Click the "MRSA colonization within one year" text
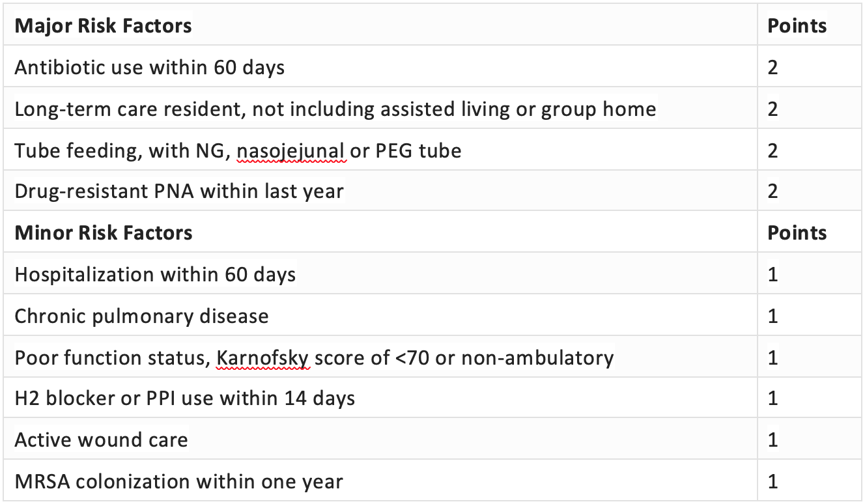The width and height of the screenshot is (865, 504). [178, 482]
